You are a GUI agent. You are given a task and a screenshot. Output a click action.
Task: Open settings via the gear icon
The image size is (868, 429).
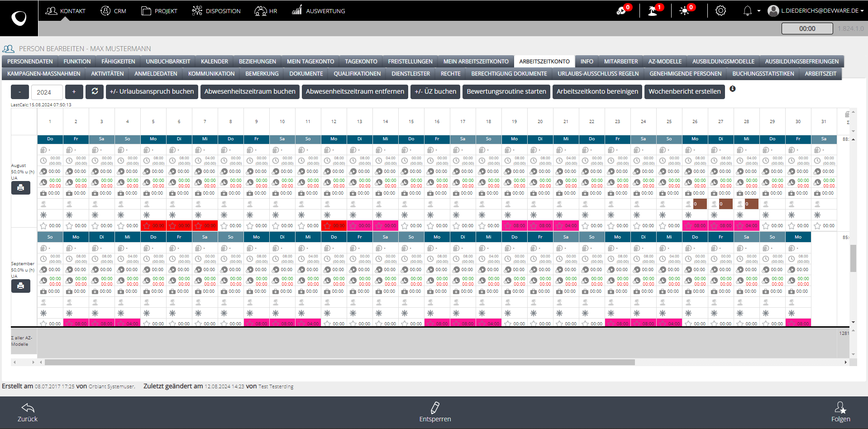(720, 10)
